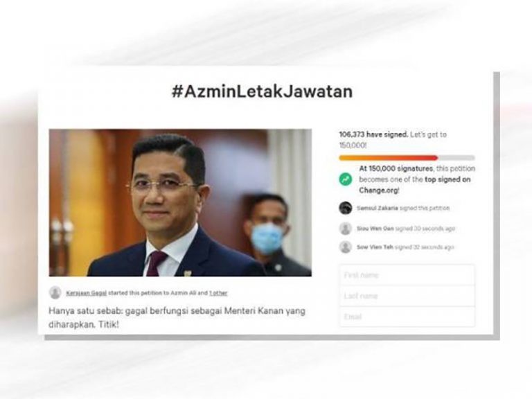The image size is (532, 399).
Task: Open the '1 other' recipients link
Action: [218, 293]
